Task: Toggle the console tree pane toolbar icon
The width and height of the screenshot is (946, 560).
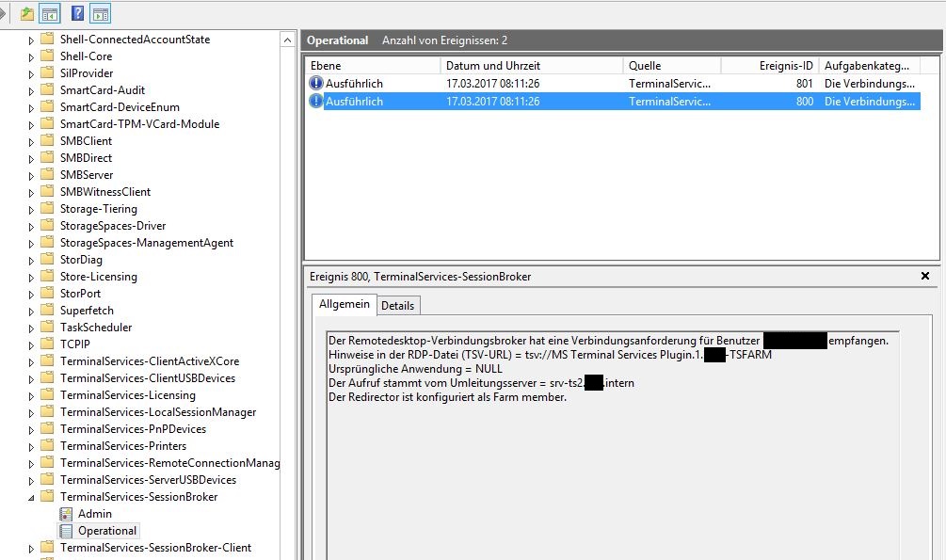Action: [50, 13]
